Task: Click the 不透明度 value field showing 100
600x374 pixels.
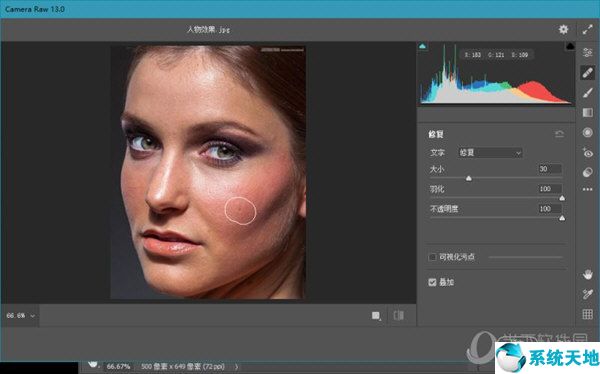Action: 550,209
